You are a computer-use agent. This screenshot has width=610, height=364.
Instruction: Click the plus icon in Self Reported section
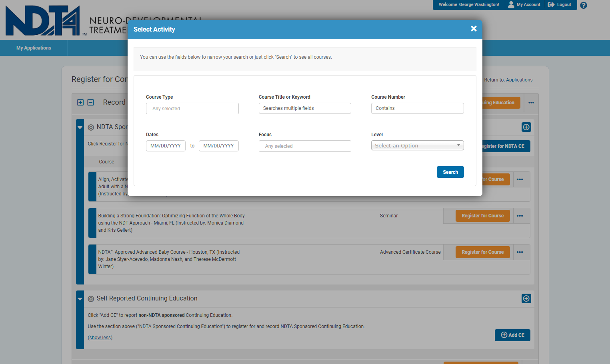(526, 298)
